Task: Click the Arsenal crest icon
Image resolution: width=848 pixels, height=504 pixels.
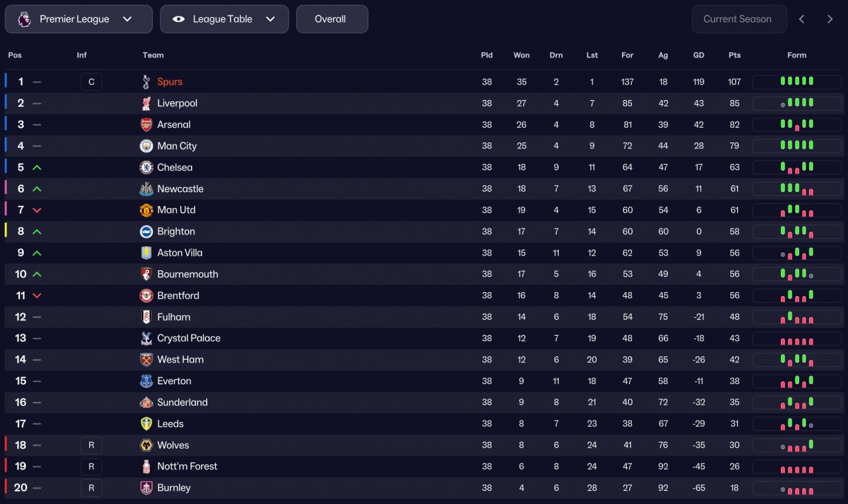Action: (146, 125)
